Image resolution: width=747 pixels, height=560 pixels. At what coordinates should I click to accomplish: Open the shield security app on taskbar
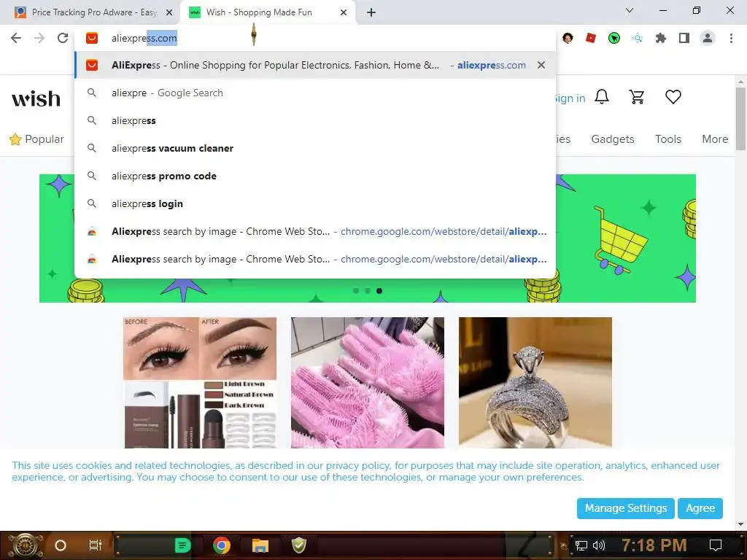click(298, 545)
